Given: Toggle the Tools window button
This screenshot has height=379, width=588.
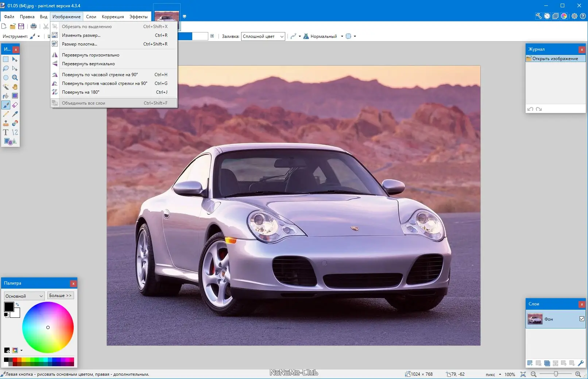Looking at the screenshot, I should (x=538, y=16).
